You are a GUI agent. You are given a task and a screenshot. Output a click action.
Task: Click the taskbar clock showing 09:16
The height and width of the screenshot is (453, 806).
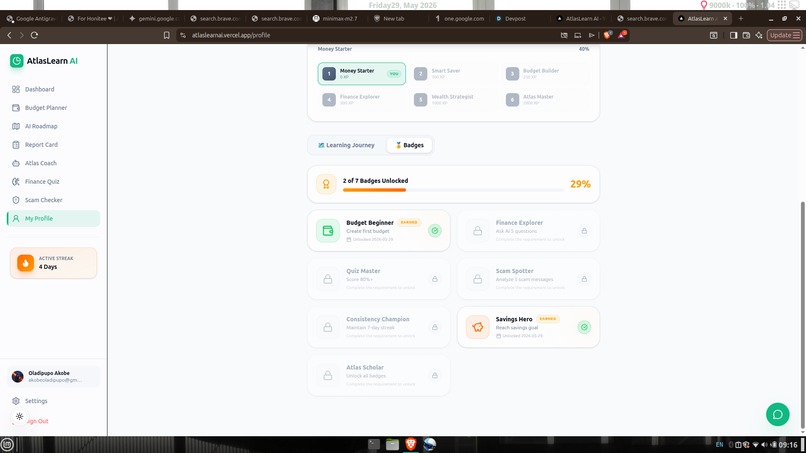[788, 445]
